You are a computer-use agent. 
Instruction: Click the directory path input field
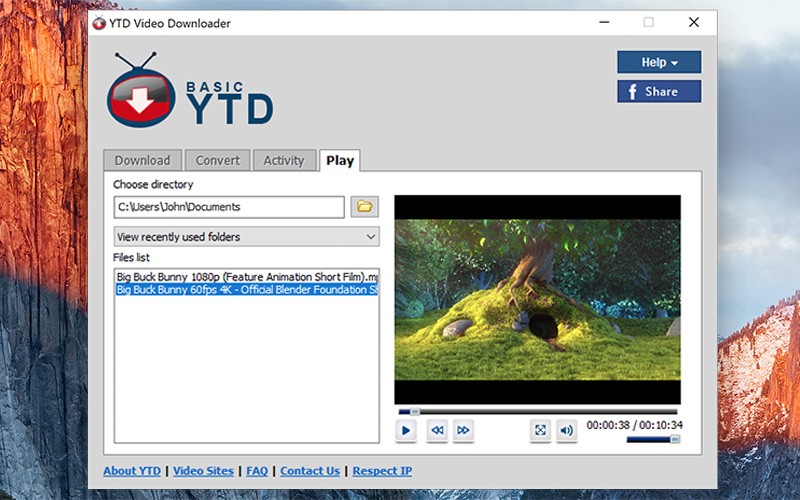click(x=229, y=207)
